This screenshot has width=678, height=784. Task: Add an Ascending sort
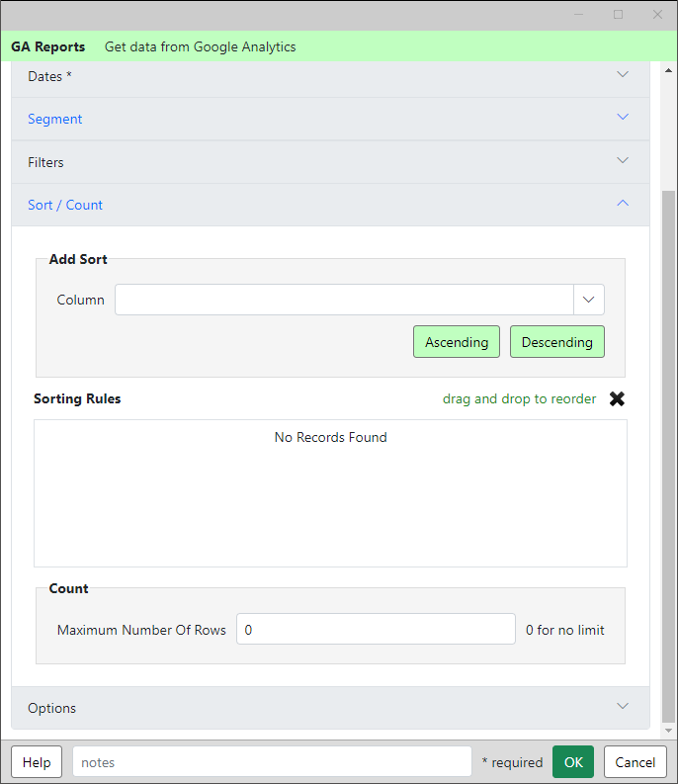457,342
